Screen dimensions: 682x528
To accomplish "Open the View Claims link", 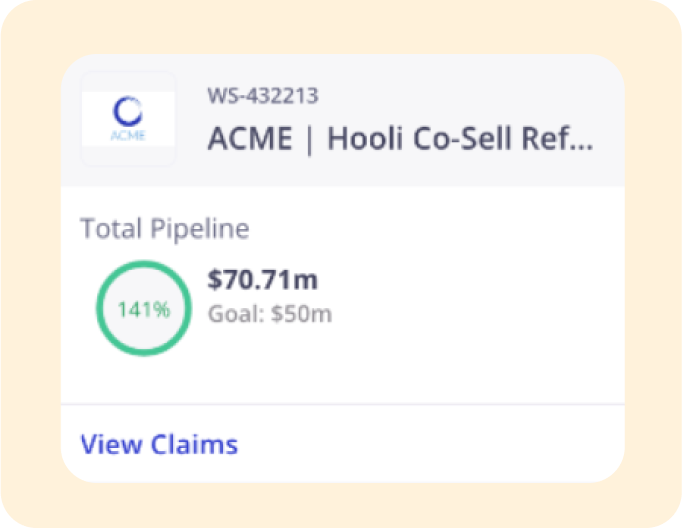I will (x=159, y=444).
